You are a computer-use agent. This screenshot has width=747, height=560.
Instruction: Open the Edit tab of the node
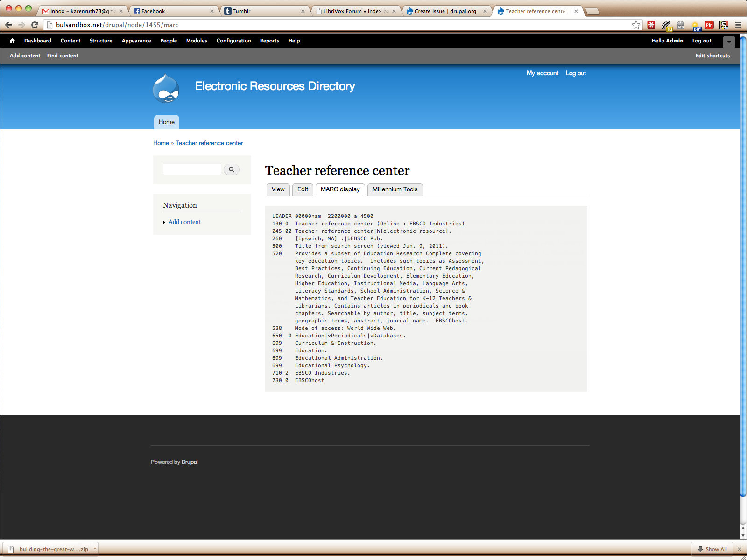click(303, 189)
